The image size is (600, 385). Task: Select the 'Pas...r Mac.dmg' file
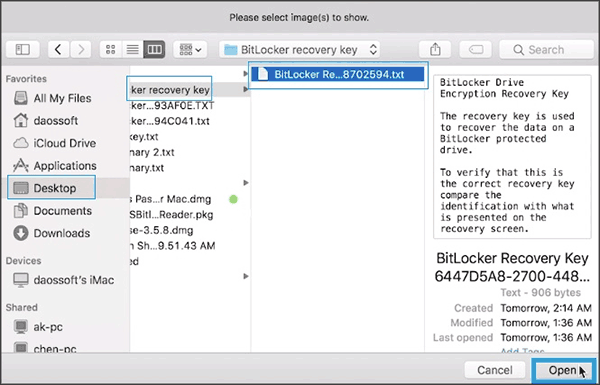click(x=171, y=199)
